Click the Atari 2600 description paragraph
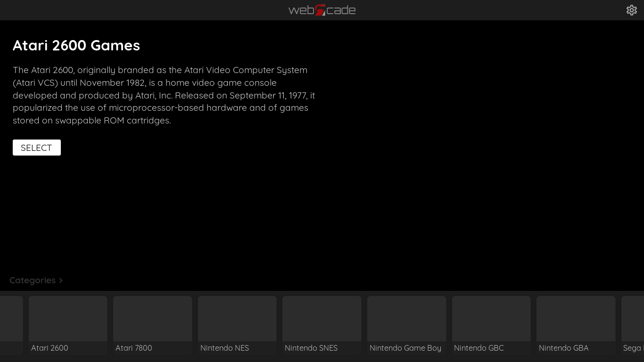Viewport: 644px width, 362px height. [164, 95]
